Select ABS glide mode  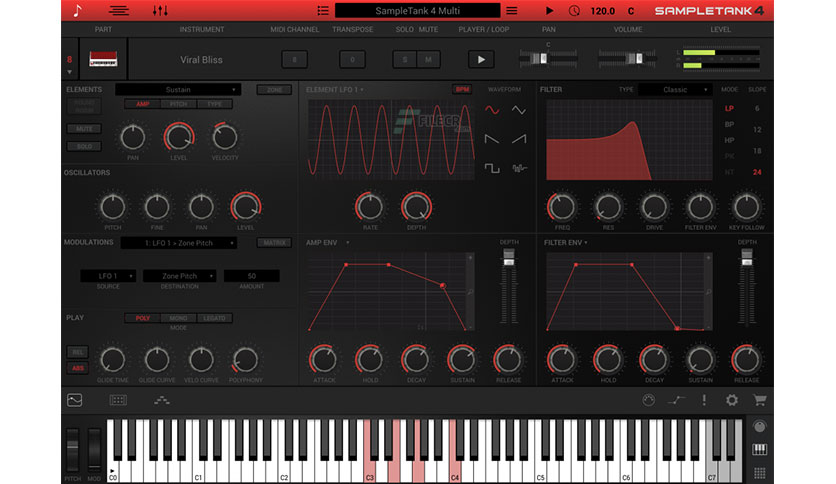tap(78, 368)
